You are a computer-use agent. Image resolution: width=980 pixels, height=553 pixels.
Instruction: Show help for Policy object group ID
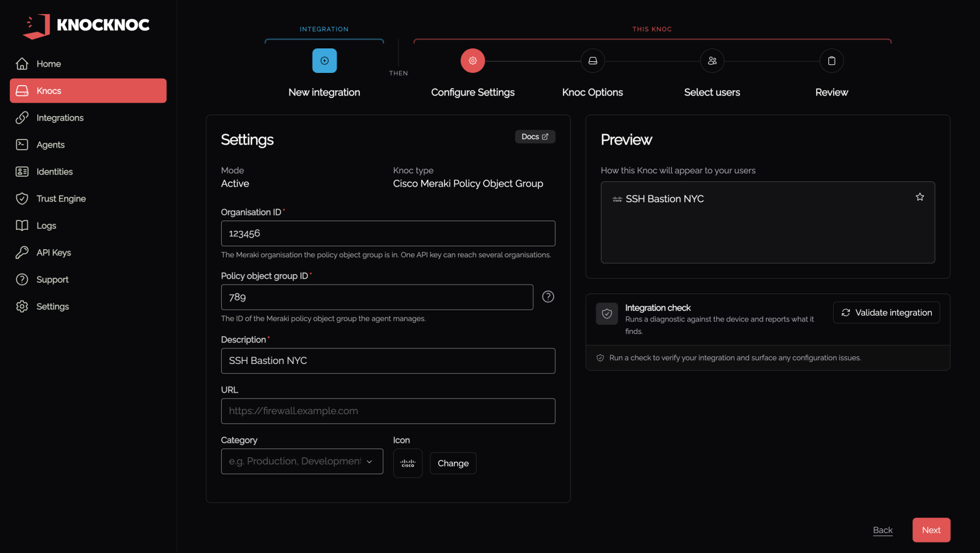click(x=548, y=297)
